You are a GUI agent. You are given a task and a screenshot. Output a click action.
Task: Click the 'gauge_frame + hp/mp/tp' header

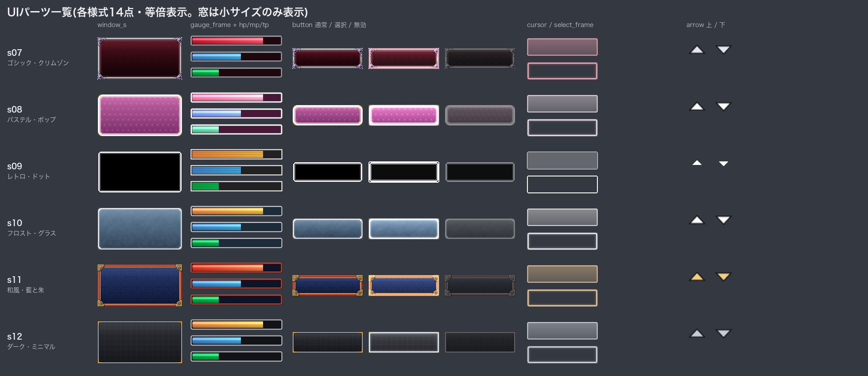point(229,25)
